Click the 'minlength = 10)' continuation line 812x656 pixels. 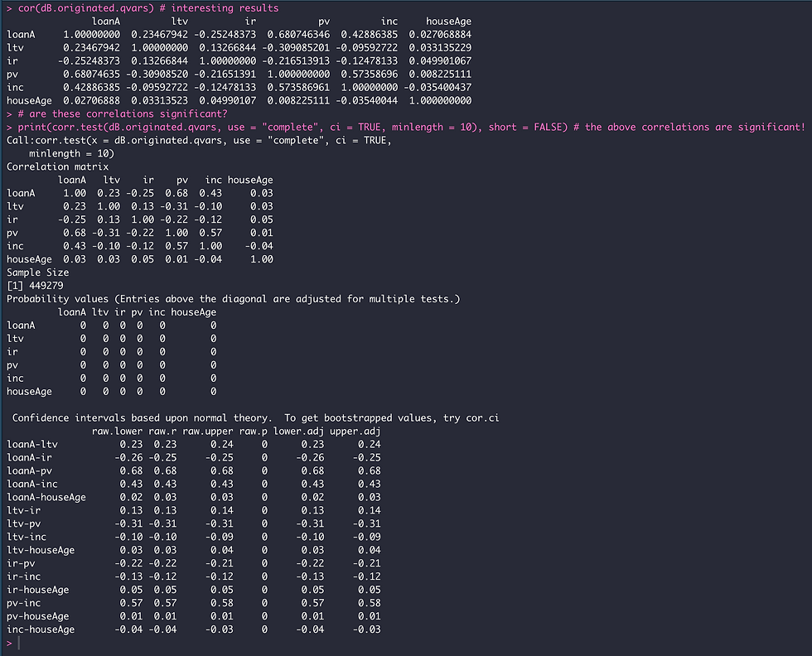[x=71, y=154]
